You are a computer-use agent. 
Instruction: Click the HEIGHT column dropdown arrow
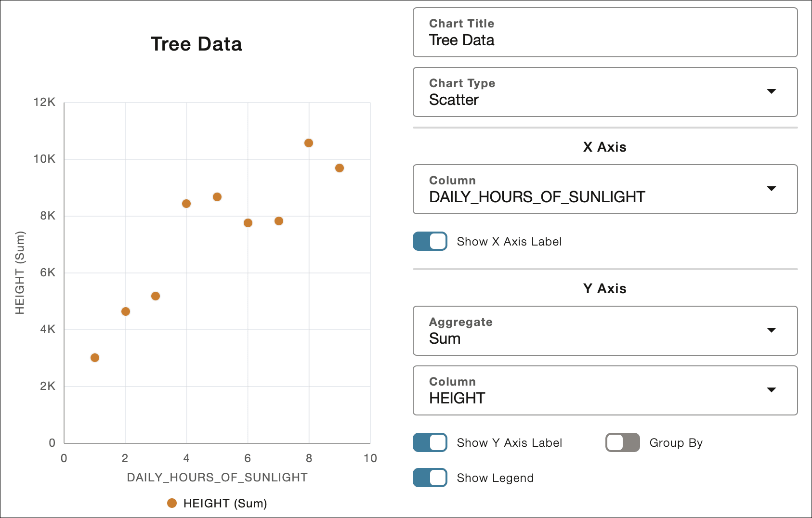coord(772,390)
